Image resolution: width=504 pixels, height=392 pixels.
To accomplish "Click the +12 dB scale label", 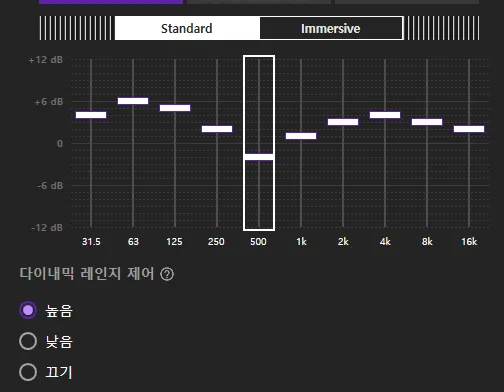I will (46, 60).
